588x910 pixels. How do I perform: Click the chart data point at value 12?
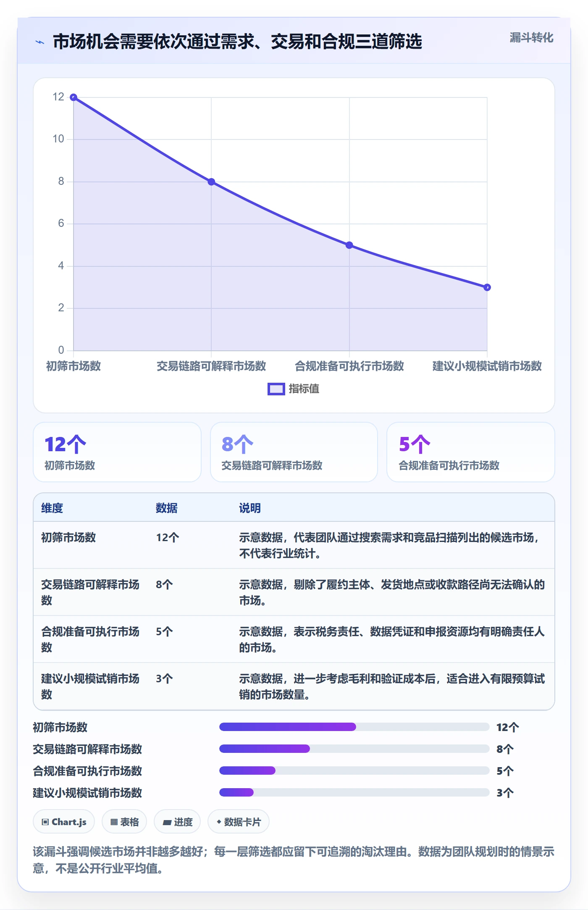coord(73,97)
